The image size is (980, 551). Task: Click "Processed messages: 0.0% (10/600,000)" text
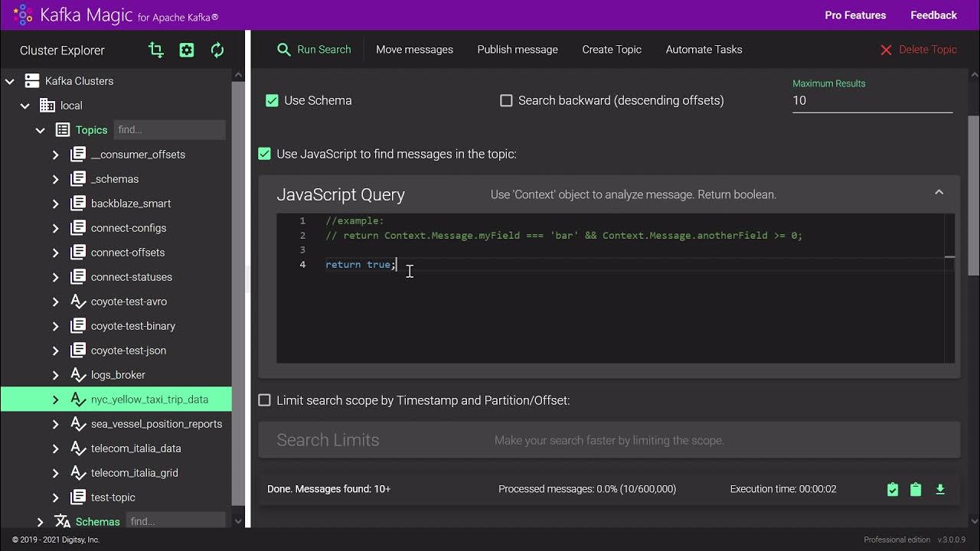tap(587, 489)
